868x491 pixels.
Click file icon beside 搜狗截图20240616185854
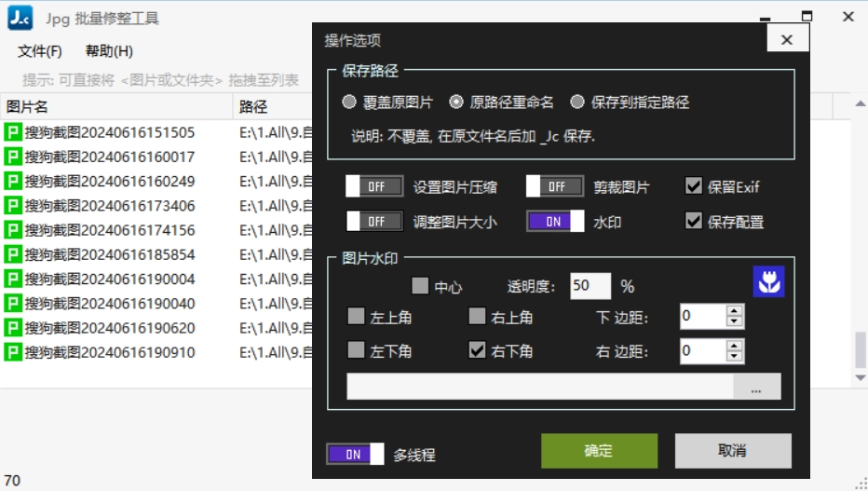(x=13, y=254)
